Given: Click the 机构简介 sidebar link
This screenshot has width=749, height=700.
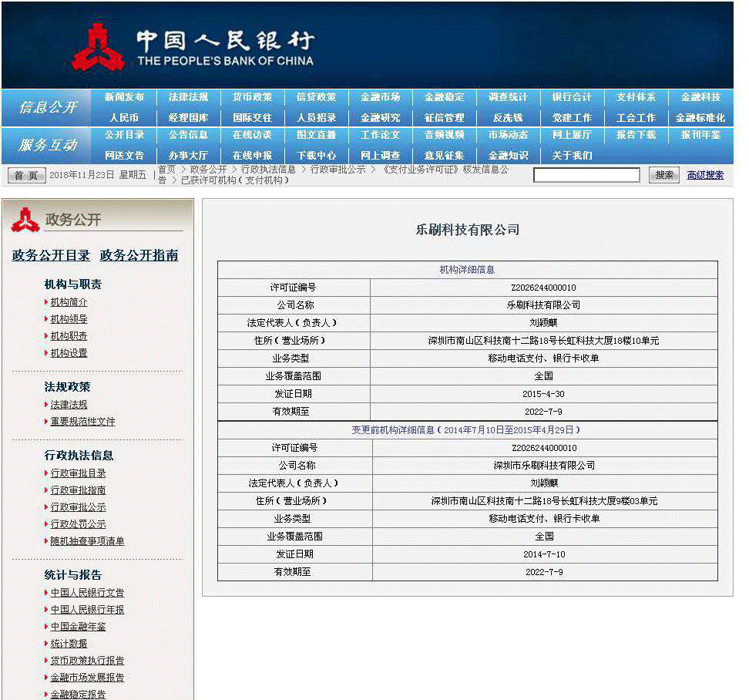Looking at the screenshot, I should click(70, 302).
